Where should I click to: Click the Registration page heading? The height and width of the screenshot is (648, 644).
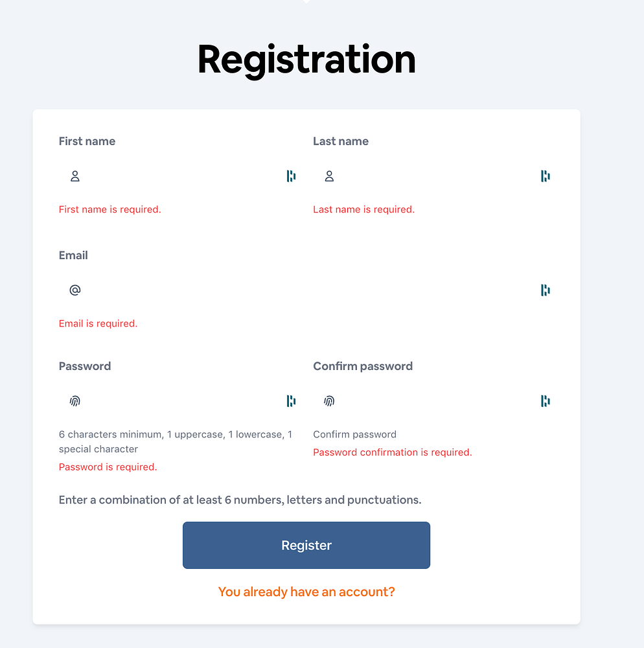[306, 60]
